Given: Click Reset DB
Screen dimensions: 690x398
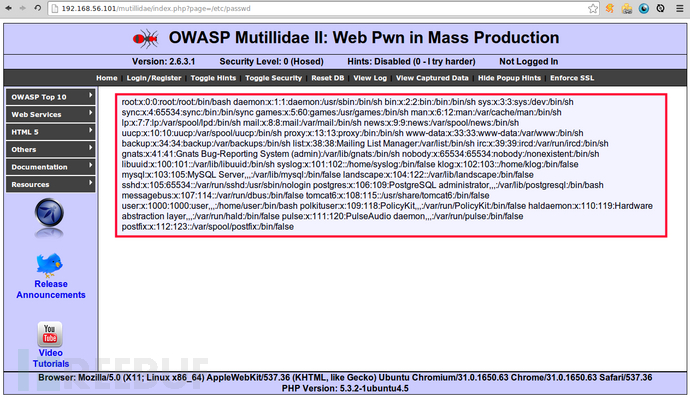Looking at the screenshot, I should coord(328,78).
